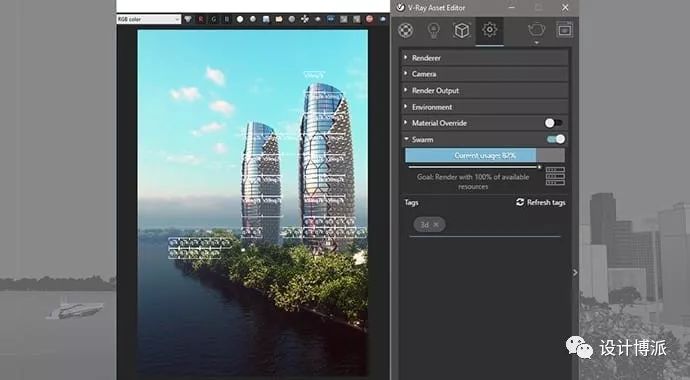Click Refresh tags
690x380 pixels.
point(541,202)
